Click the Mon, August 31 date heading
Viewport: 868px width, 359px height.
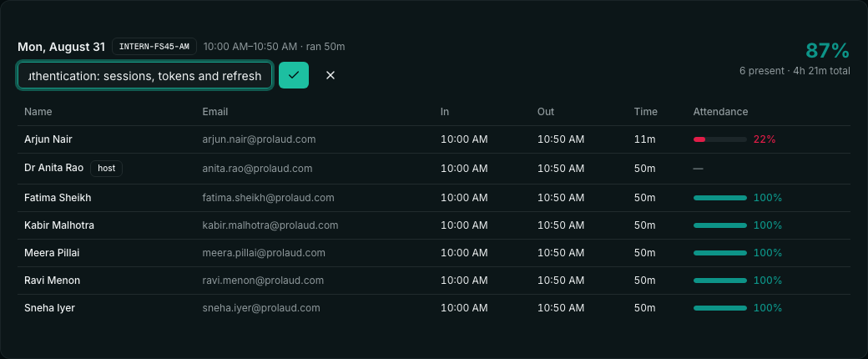(62, 47)
